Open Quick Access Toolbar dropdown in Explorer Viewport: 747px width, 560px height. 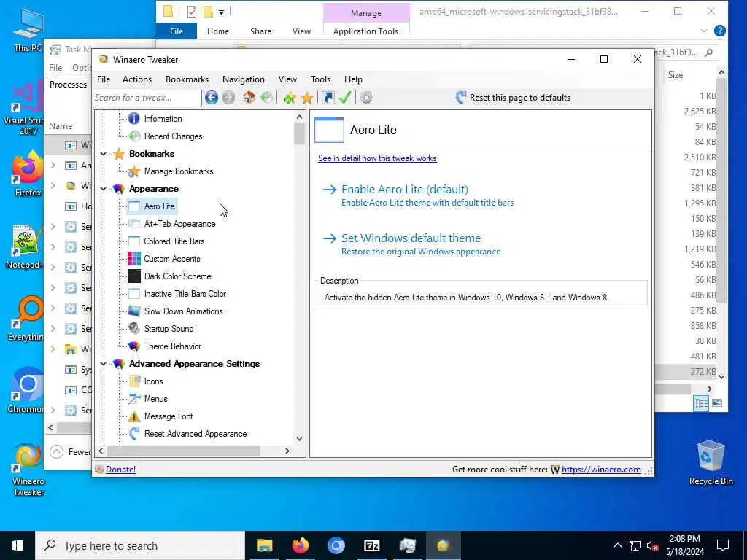tap(222, 12)
